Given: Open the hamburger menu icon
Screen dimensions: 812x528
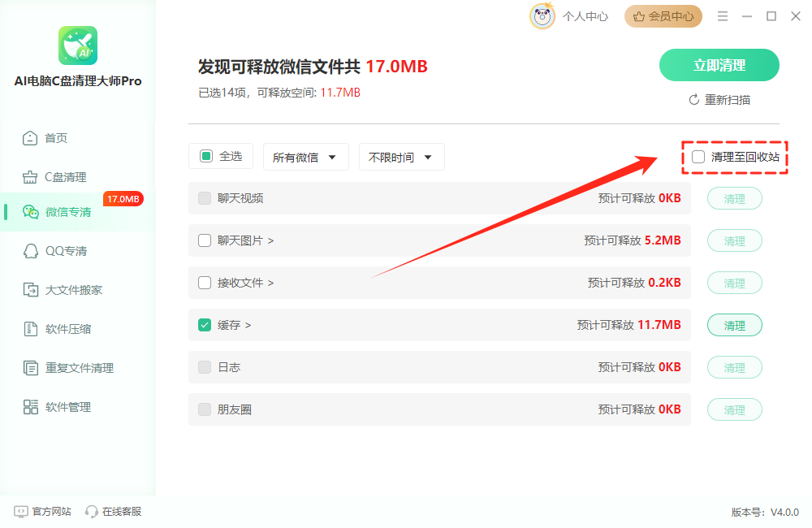Looking at the screenshot, I should point(723,16).
